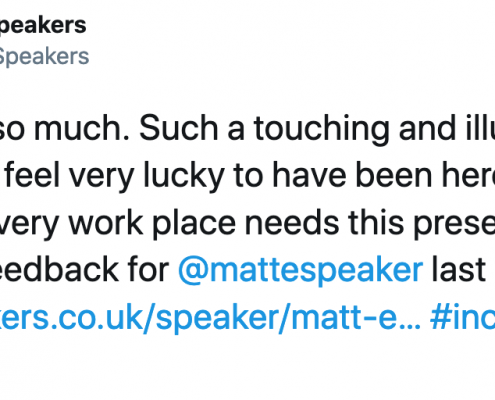Click the bold 'peakers' account display name

(42, 25)
